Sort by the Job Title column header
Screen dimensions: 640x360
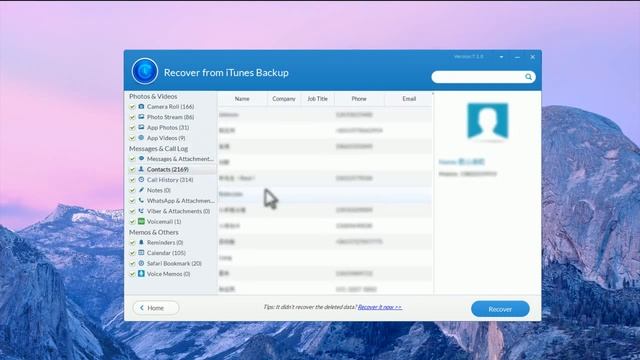[318, 99]
